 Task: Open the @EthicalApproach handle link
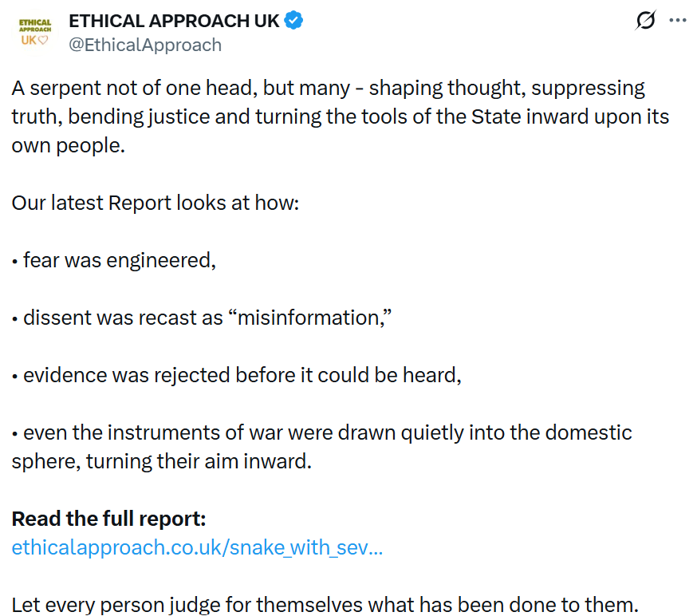tap(145, 45)
